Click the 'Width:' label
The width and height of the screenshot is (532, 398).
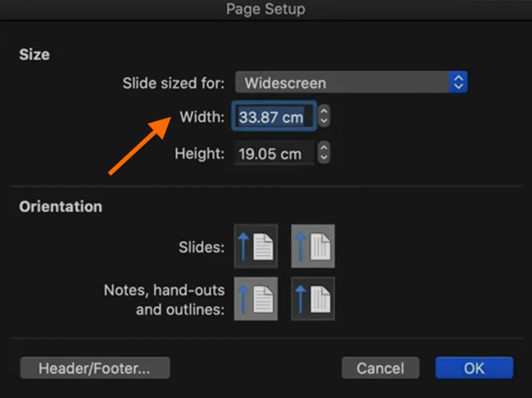click(202, 117)
